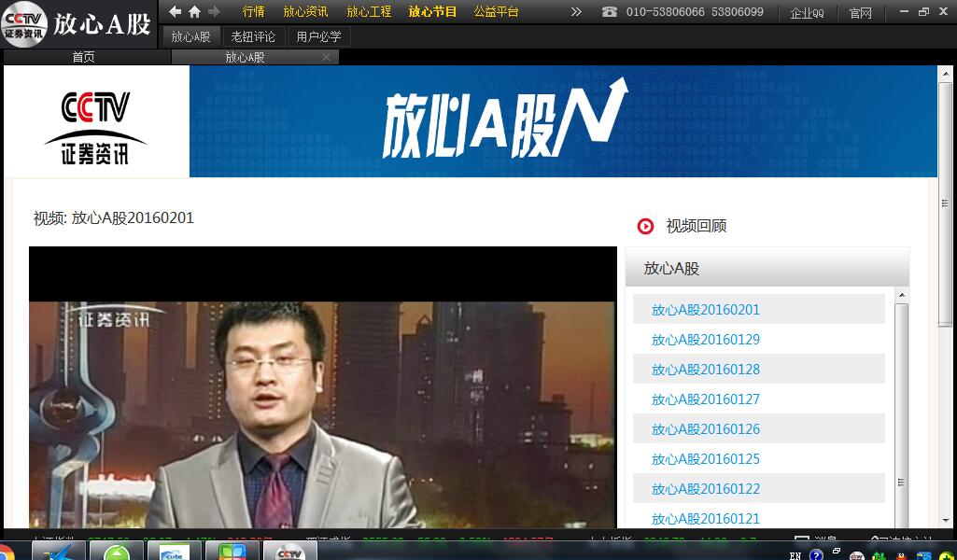Select the 用户必学 submenu tab
The width and height of the screenshot is (957, 560).
(318, 36)
